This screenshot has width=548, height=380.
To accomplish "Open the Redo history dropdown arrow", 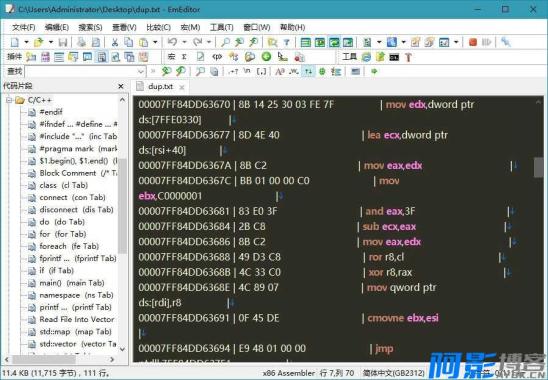I will (209, 42).
